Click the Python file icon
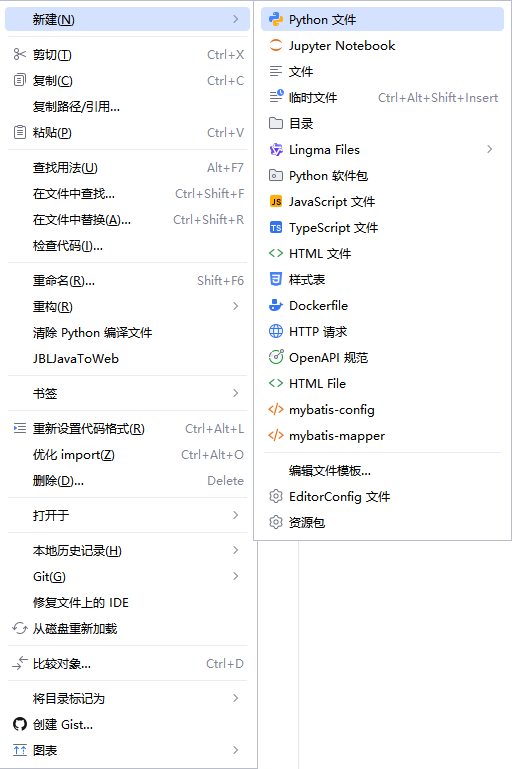The height and width of the screenshot is (769, 512). click(276, 20)
